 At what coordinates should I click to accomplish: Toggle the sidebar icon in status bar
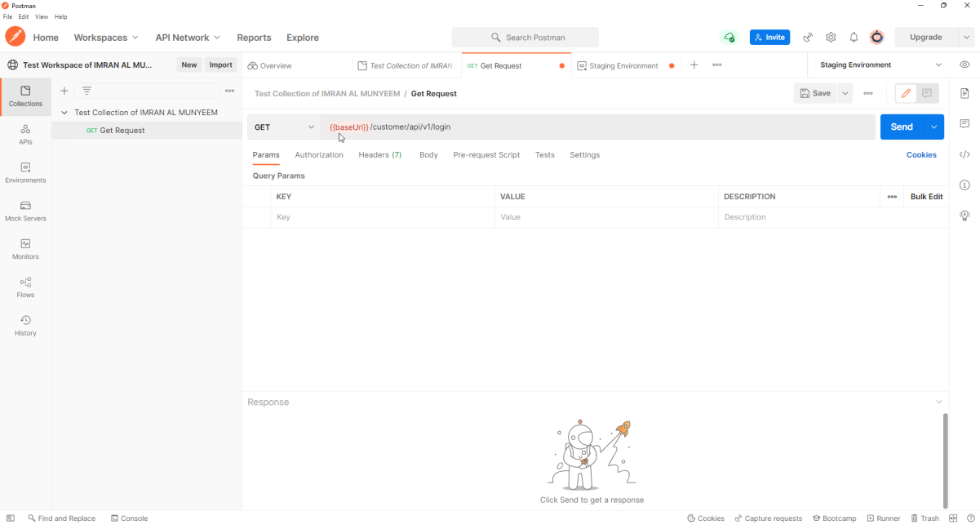click(11, 518)
